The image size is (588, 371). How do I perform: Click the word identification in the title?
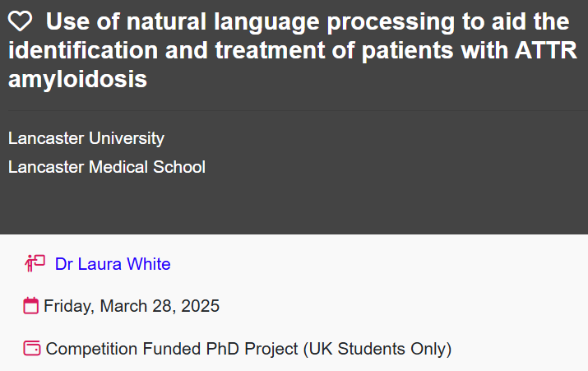click(x=83, y=50)
